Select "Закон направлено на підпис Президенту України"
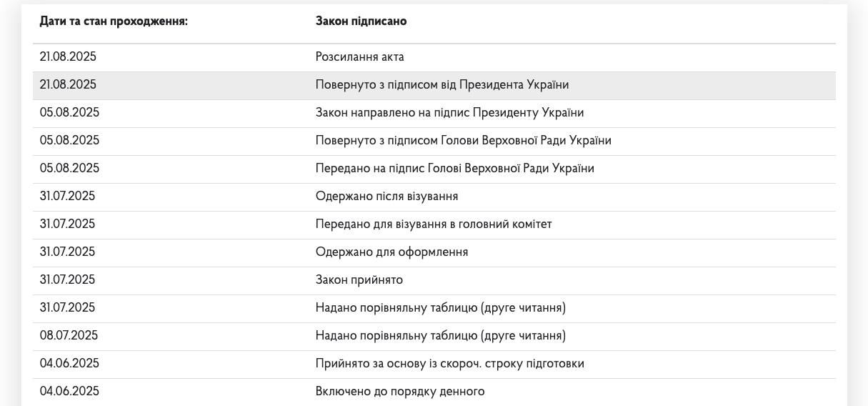The image size is (868, 406). [x=449, y=113]
